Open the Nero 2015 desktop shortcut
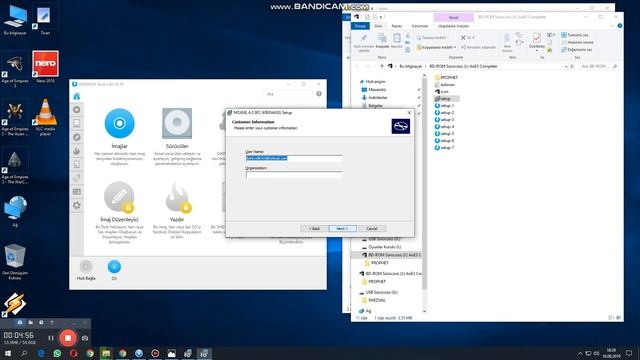640x360 pixels. tap(45, 67)
